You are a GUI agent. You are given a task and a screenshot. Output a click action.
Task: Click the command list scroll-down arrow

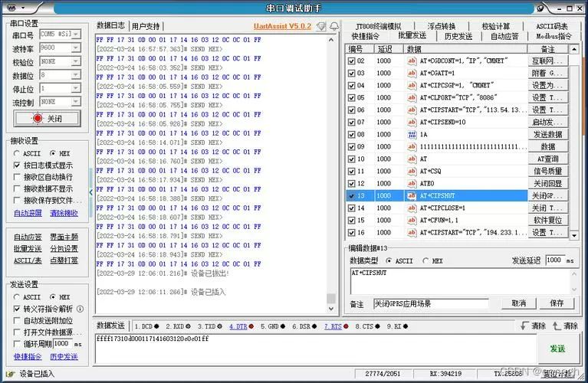(574, 236)
